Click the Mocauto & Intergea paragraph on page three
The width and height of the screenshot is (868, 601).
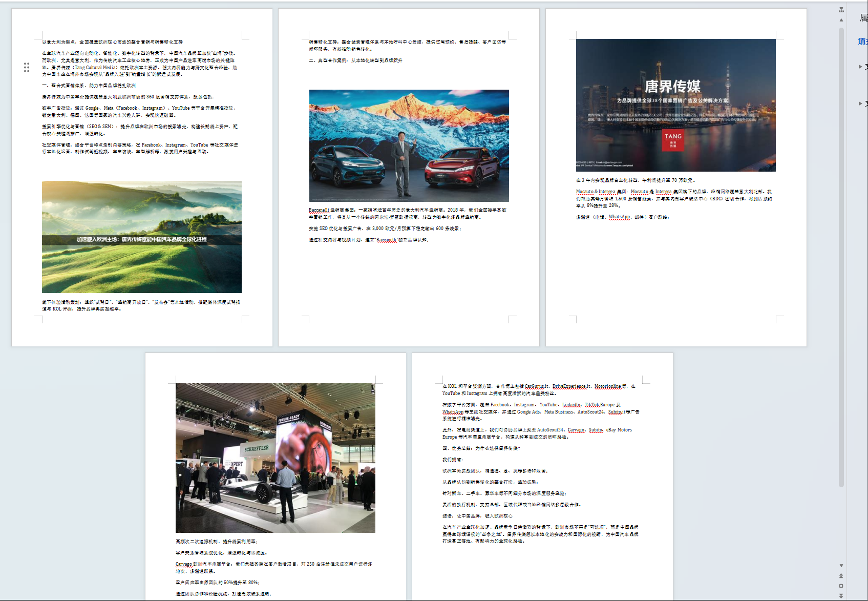(674, 198)
